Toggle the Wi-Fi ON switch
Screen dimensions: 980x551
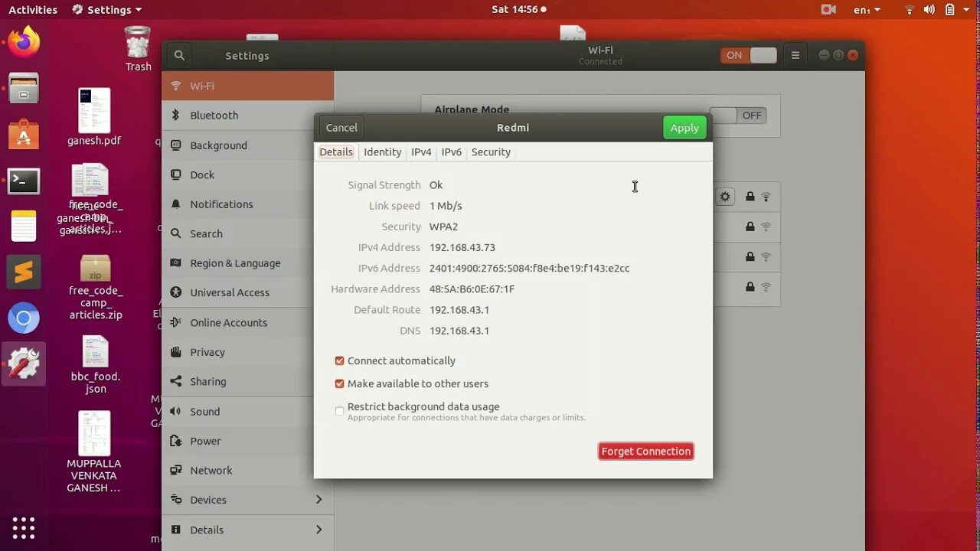tap(749, 55)
